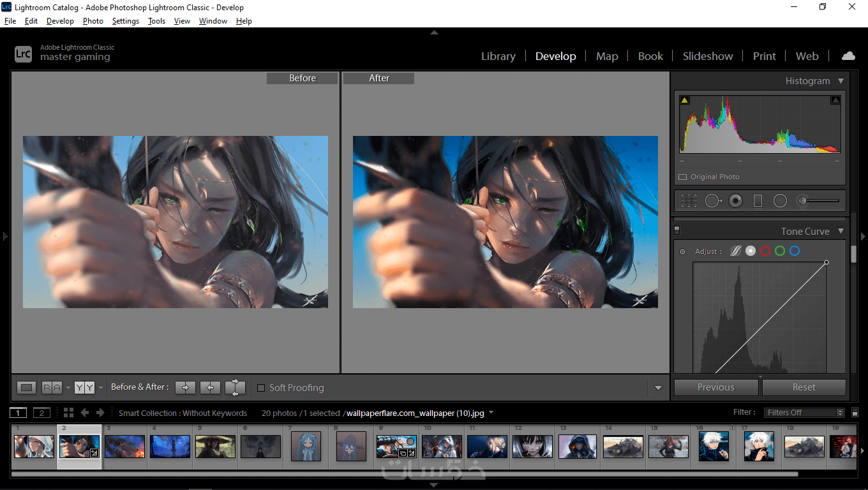This screenshot has height=490, width=868.
Task: Collapse the Tone Curve panel
Action: pos(841,231)
